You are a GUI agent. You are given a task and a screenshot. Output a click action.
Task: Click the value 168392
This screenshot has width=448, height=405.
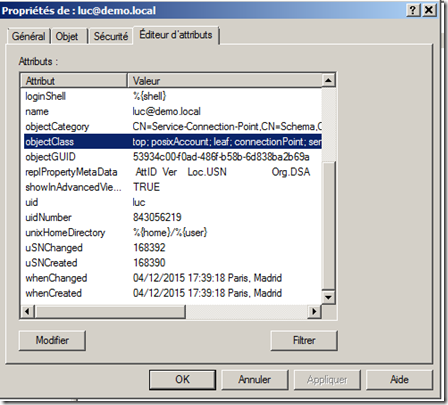149,248
